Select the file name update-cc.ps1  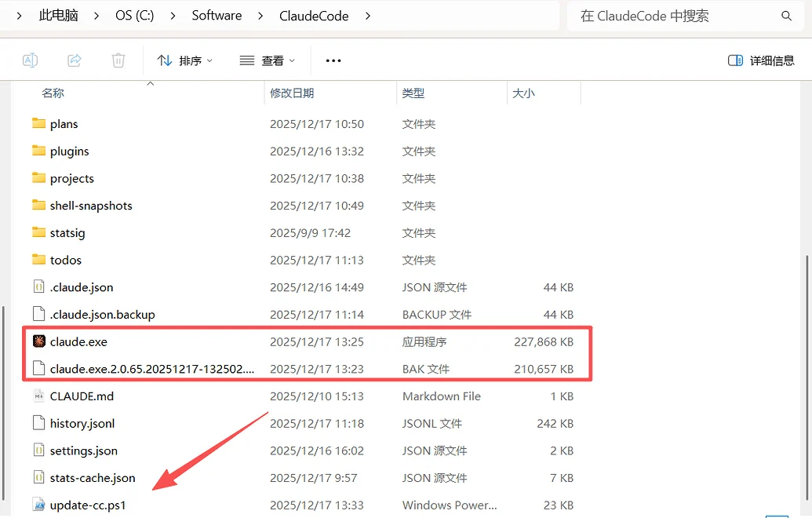coord(88,505)
